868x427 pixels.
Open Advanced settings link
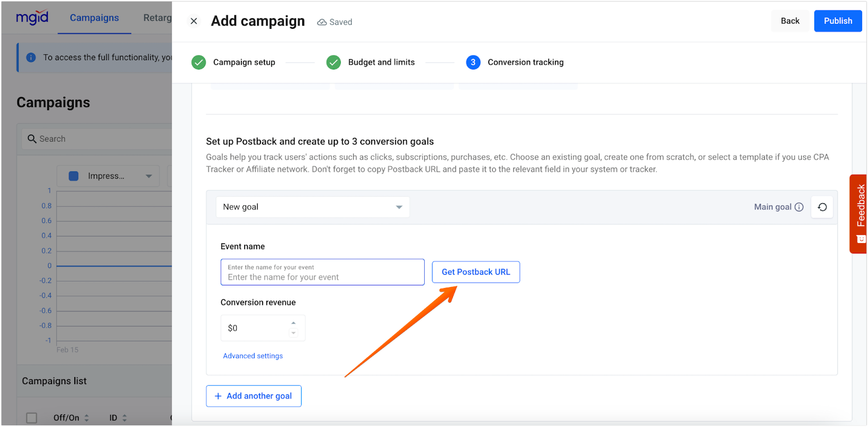253,356
